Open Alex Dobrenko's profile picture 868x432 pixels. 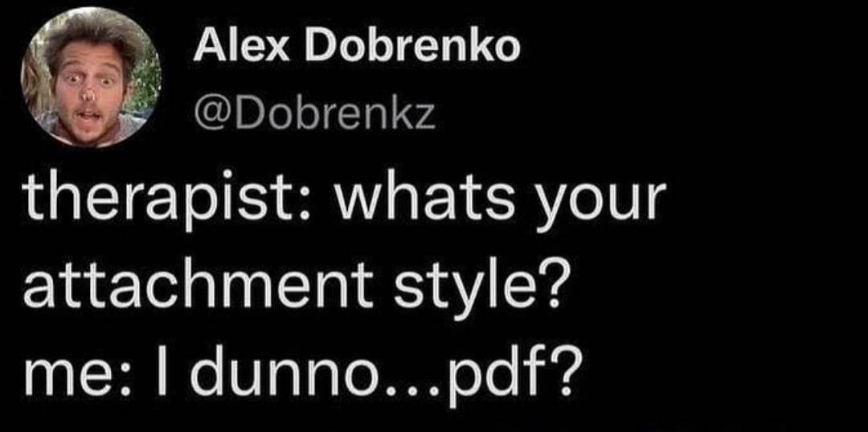[x=90, y=77]
